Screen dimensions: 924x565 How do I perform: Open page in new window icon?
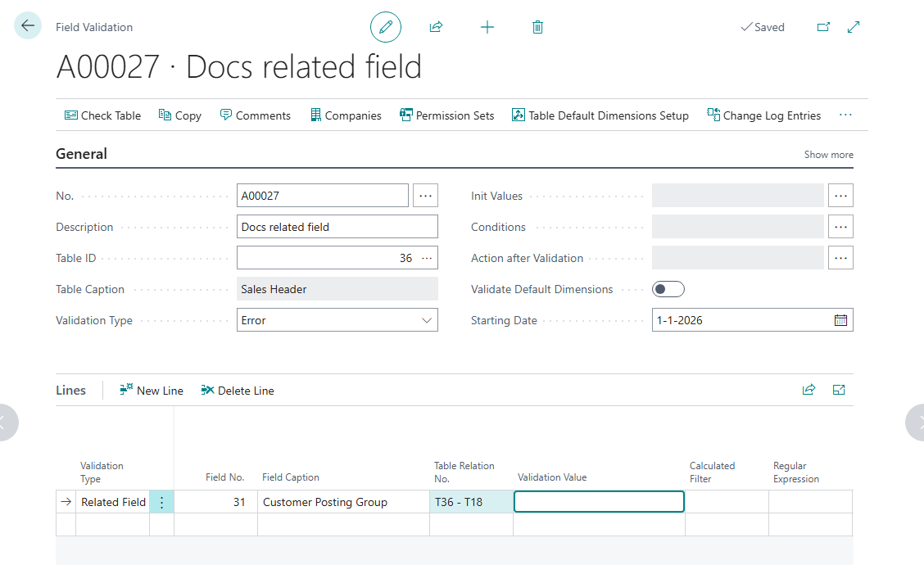tap(823, 27)
